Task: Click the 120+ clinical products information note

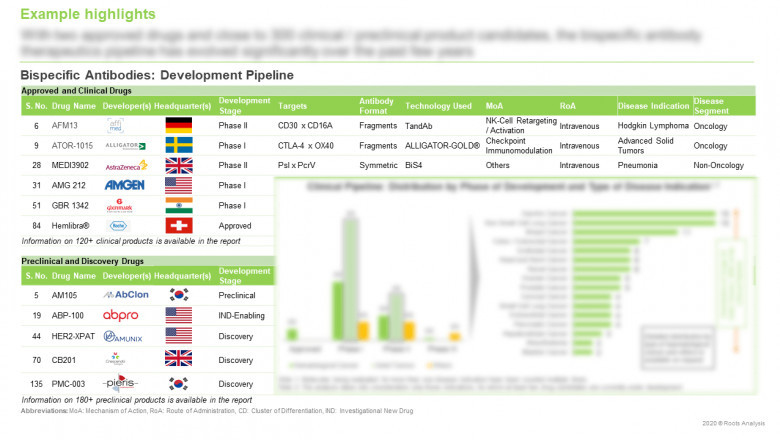Action: click(x=131, y=241)
